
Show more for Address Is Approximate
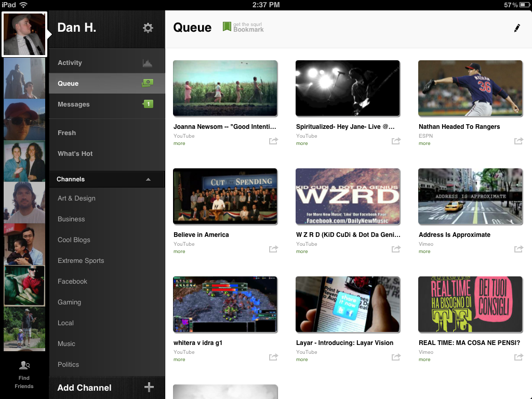tap(424, 251)
